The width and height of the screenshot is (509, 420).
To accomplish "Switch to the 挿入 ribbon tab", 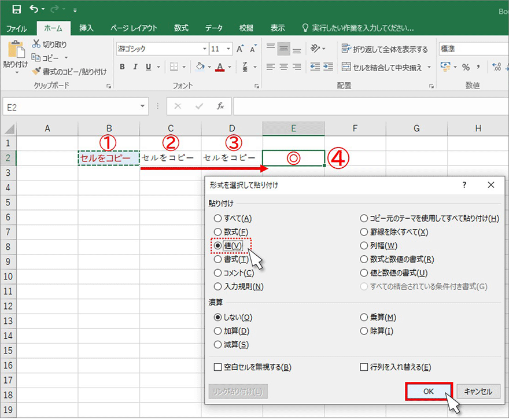I will [86, 28].
